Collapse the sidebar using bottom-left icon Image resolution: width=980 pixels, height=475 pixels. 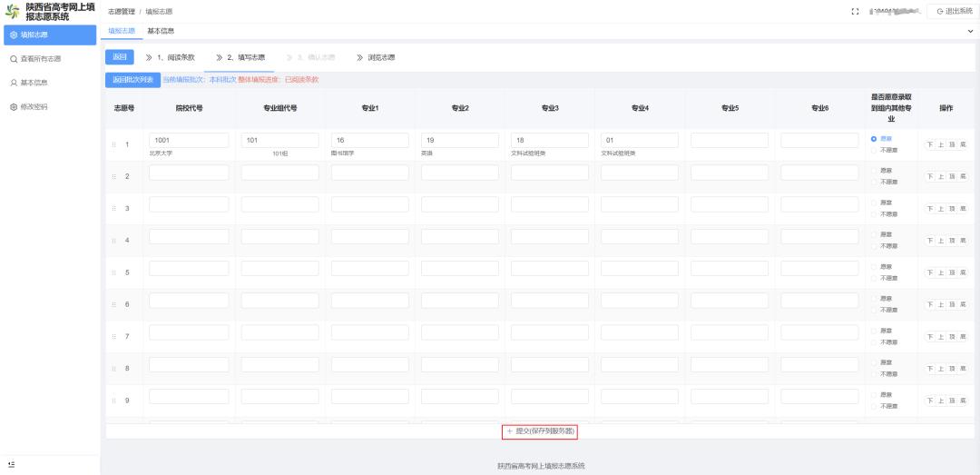tap(12, 463)
